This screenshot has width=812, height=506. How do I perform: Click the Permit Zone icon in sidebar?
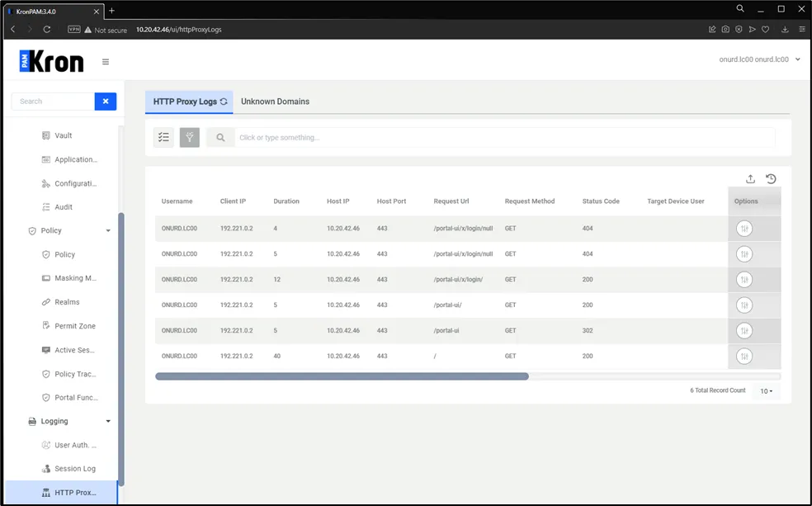click(x=46, y=326)
